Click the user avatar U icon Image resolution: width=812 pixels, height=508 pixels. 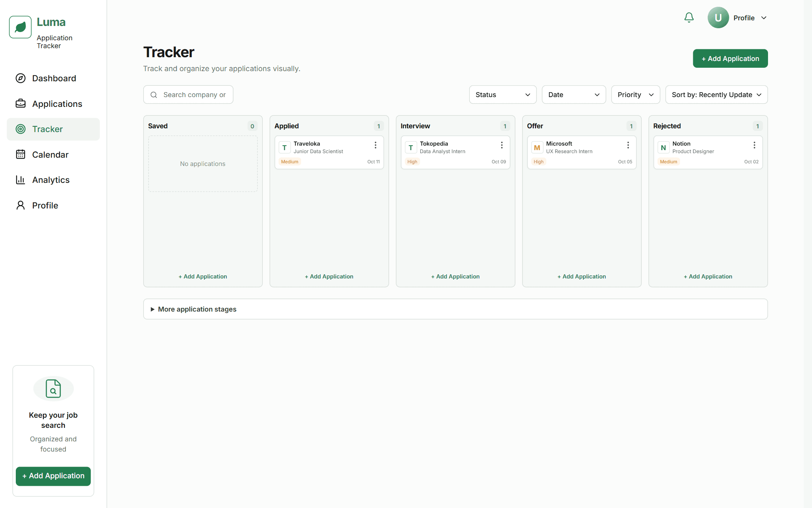click(718, 18)
